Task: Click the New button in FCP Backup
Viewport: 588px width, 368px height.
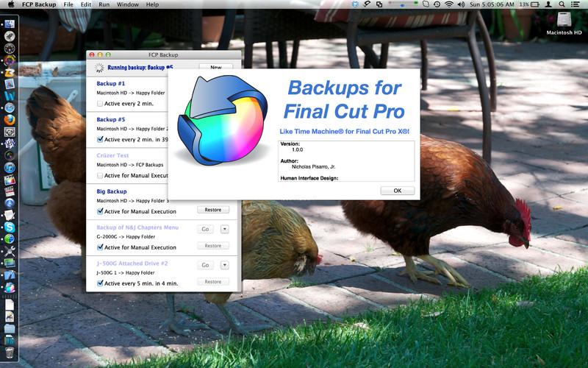Action: tap(215, 66)
